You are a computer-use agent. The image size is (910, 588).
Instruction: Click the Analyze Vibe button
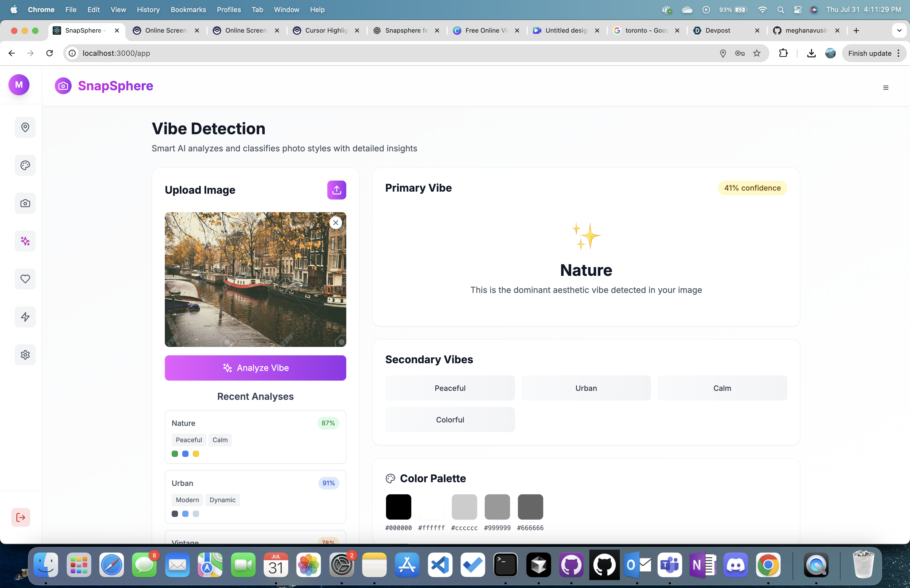[x=255, y=368]
